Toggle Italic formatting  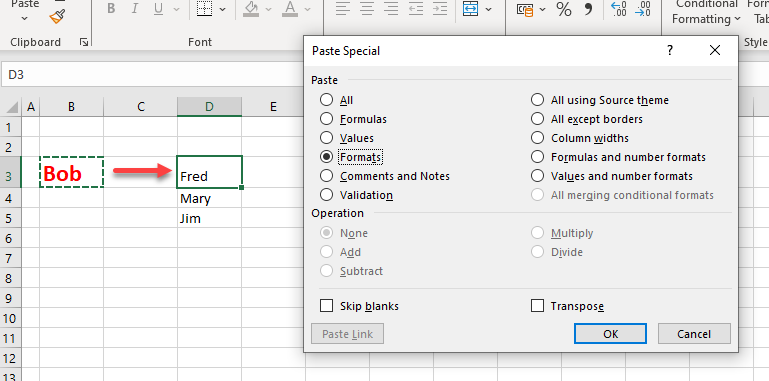pyautogui.click(x=135, y=9)
